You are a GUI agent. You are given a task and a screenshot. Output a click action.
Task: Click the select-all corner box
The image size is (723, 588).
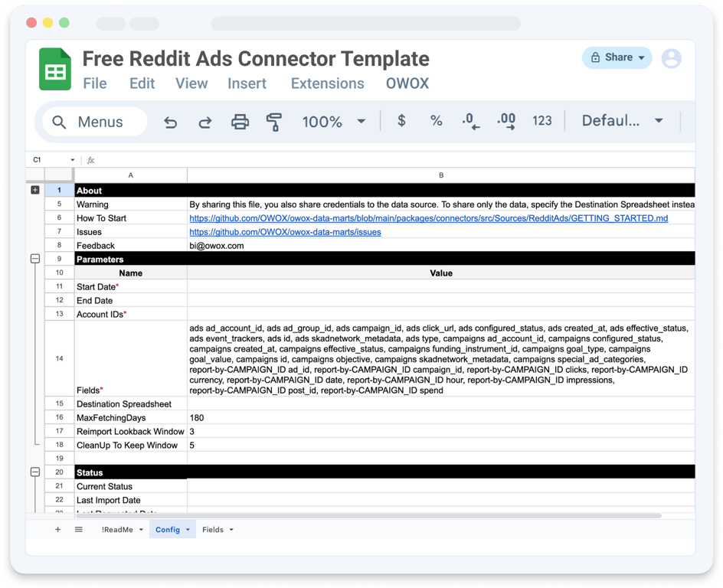pos(60,175)
